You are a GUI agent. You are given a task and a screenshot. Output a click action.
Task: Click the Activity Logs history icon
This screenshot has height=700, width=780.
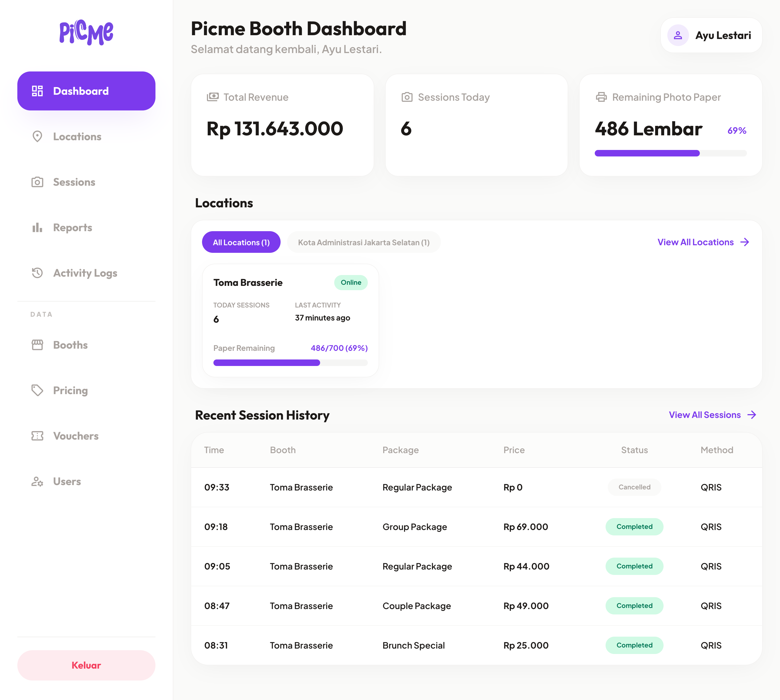coord(37,273)
